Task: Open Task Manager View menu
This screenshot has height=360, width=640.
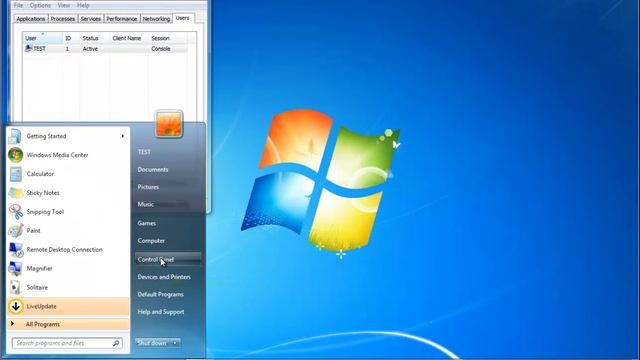Action: point(64,5)
